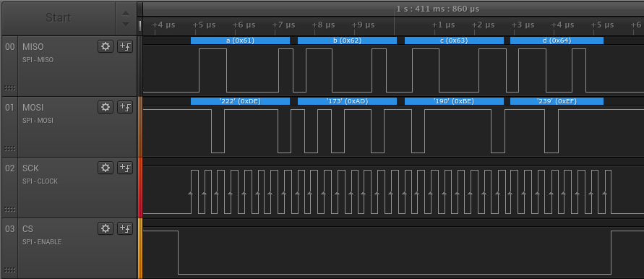Click the SCK channel name label
Screen dimensions: 644x279
pyautogui.click(x=31, y=168)
